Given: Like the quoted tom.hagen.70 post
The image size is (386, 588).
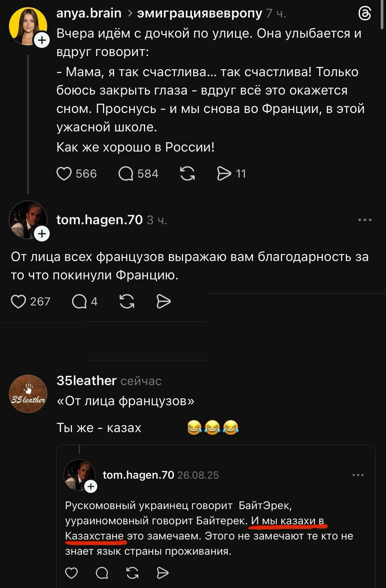Looking at the screenshot, I should pyautogui.click(x=71, y=573).
